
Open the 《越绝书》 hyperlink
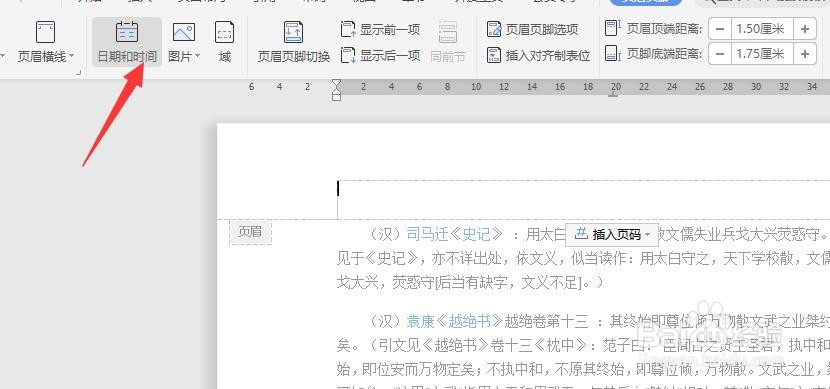(469, 321)
